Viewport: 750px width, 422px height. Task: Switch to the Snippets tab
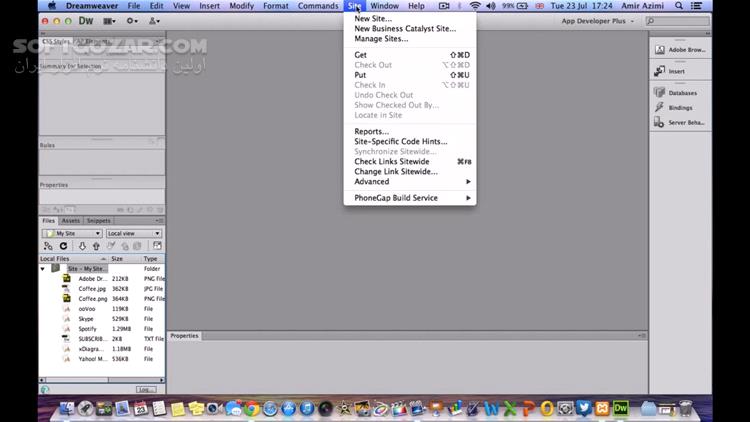99,221
